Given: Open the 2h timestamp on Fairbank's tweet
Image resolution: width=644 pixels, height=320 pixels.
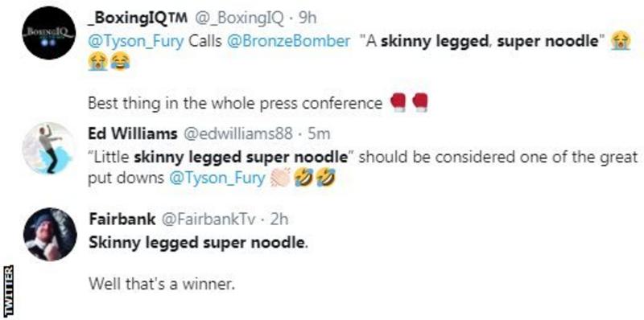Looking at the screenshot, I should (x=278, y=219).
